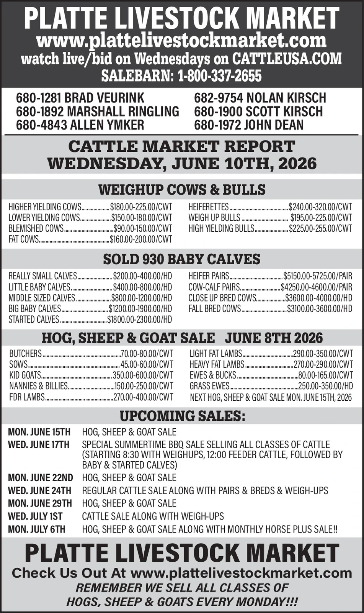Select Nolan Kirsch's contact line
Image resolution: width=364 pixels, height=613 pixels.
[x=260, y=98]
